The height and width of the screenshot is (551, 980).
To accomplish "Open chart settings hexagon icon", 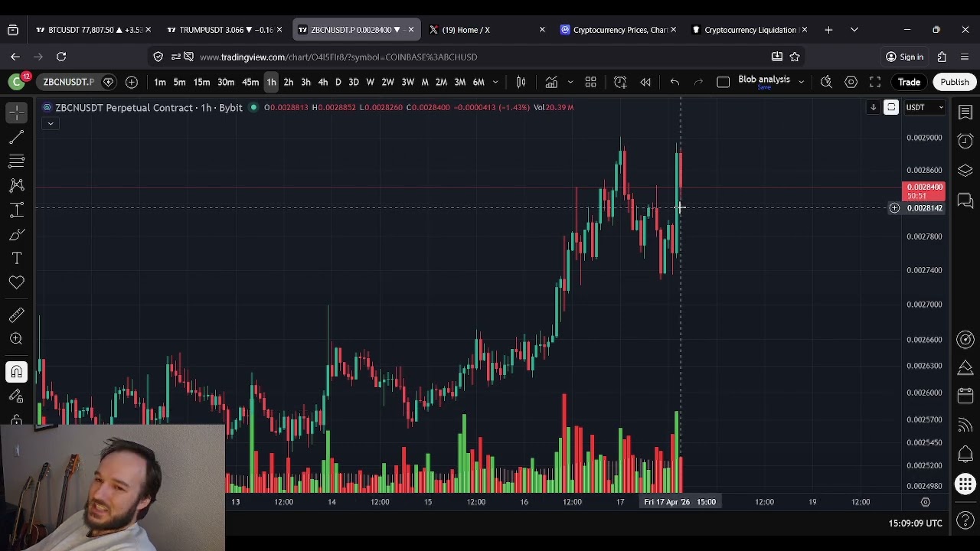I will [851, 82].
